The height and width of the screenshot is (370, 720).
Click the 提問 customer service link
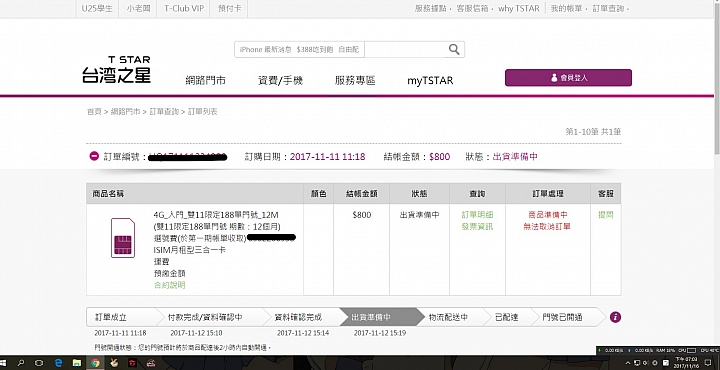[x=606, y=215]
